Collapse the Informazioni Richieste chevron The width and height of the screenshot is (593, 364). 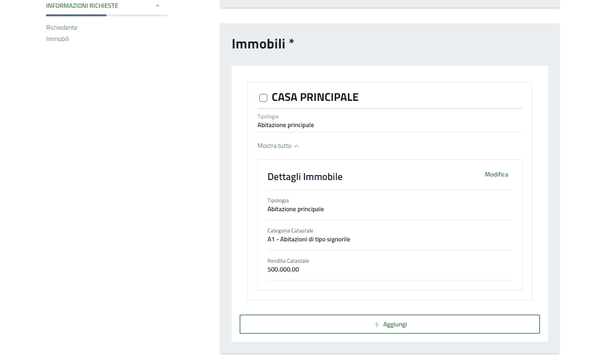point(157,6)
